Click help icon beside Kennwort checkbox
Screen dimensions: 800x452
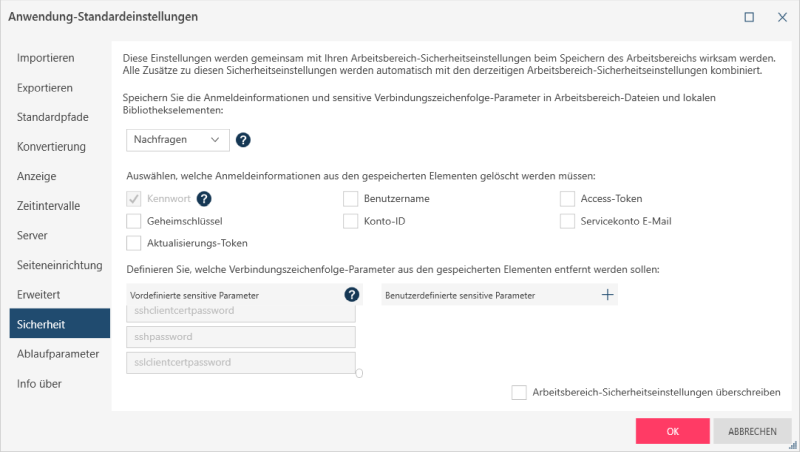(204, 199)
